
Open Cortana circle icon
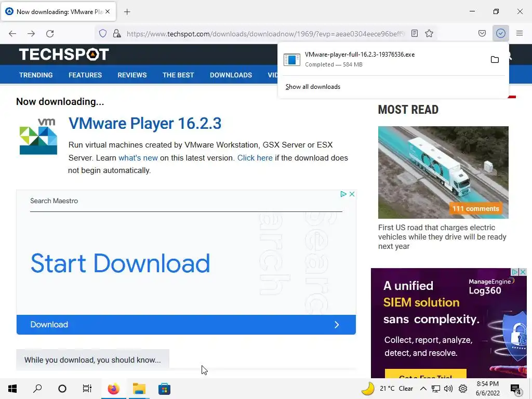pyautogui.click(x=62, y=389)
